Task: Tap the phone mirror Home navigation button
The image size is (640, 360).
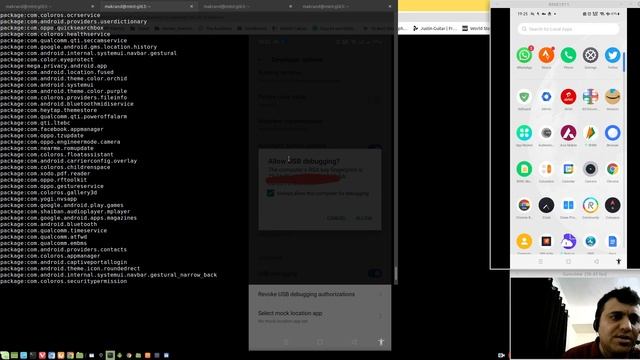Action: 568,262
